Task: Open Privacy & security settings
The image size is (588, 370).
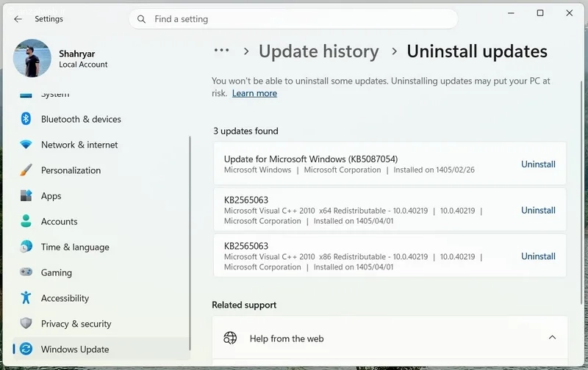Action: point(101,323)
